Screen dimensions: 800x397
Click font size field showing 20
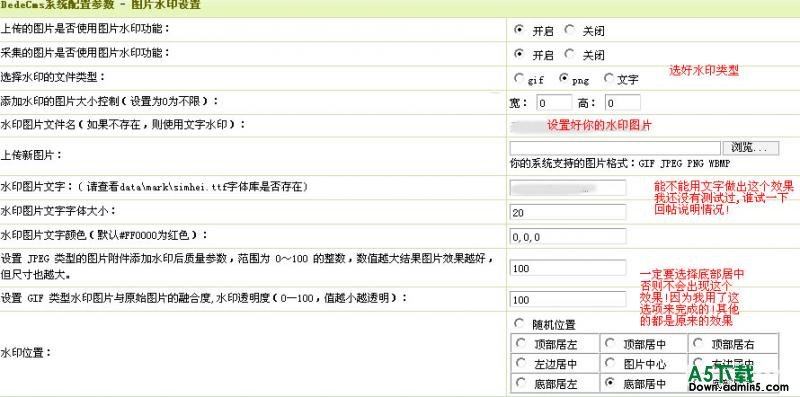[x=568, y=212]
